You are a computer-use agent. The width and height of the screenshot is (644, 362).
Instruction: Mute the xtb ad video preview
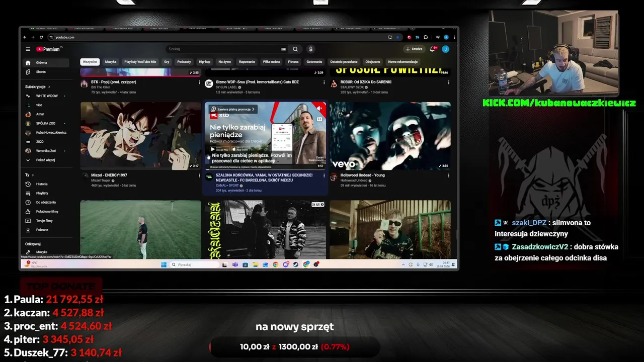tap(319, 108)
